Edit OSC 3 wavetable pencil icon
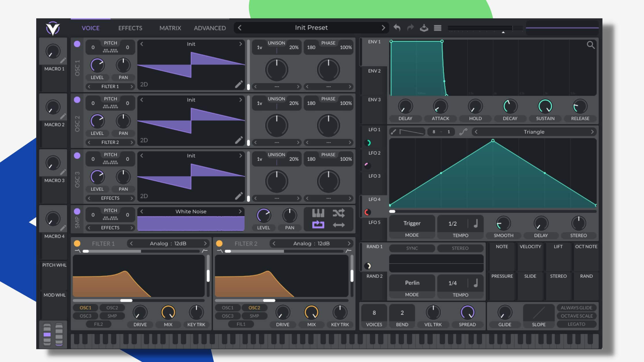This screenshot has height=362, width=644. pyautogui.click(x=239, y=196)
